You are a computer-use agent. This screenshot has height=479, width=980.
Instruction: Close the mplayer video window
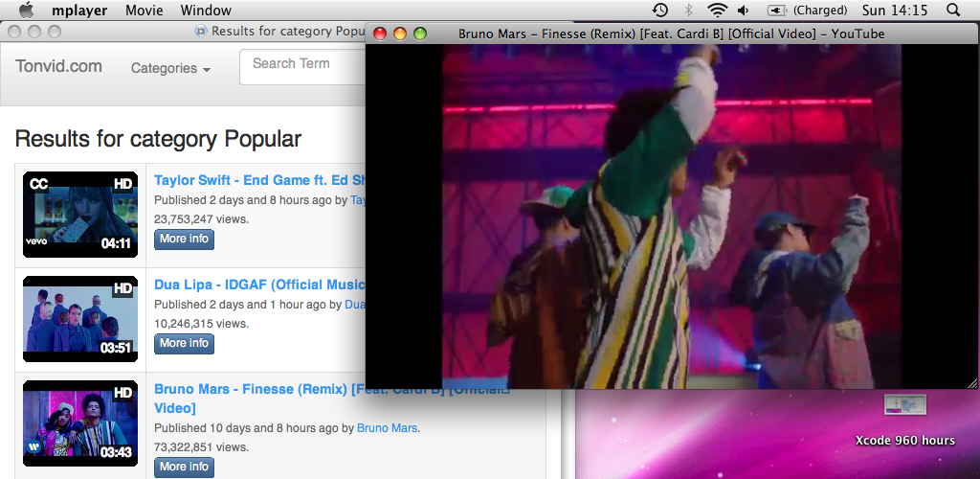(379, 34)
